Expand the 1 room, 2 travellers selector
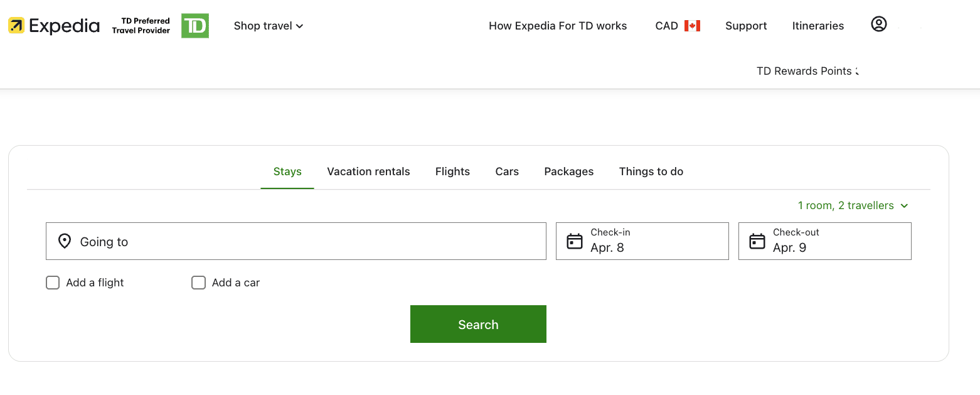This screenshot has height=395, width=980. tap(853, 205)
